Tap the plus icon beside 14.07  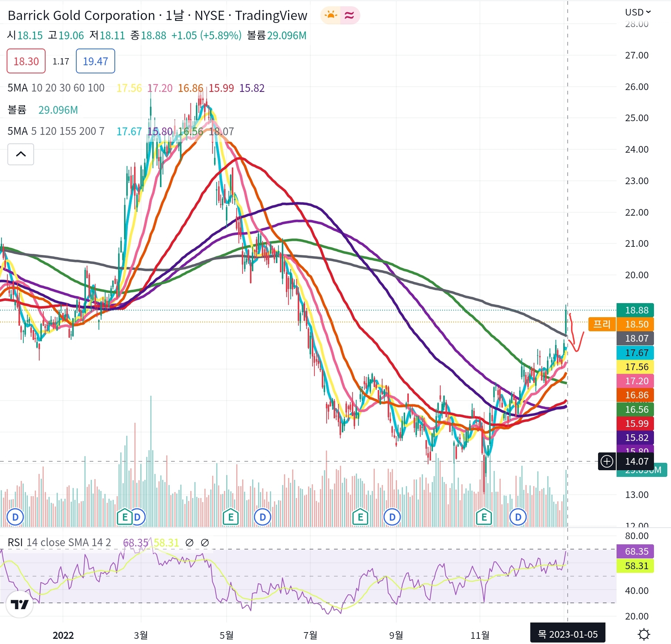[x=607, y=461]
